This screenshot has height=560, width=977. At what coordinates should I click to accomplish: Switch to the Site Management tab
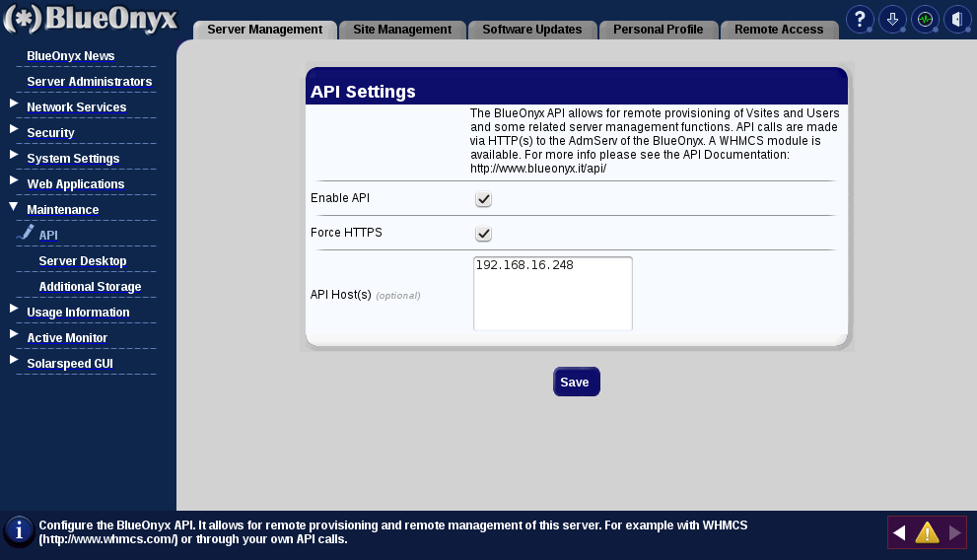coord(402,30)
